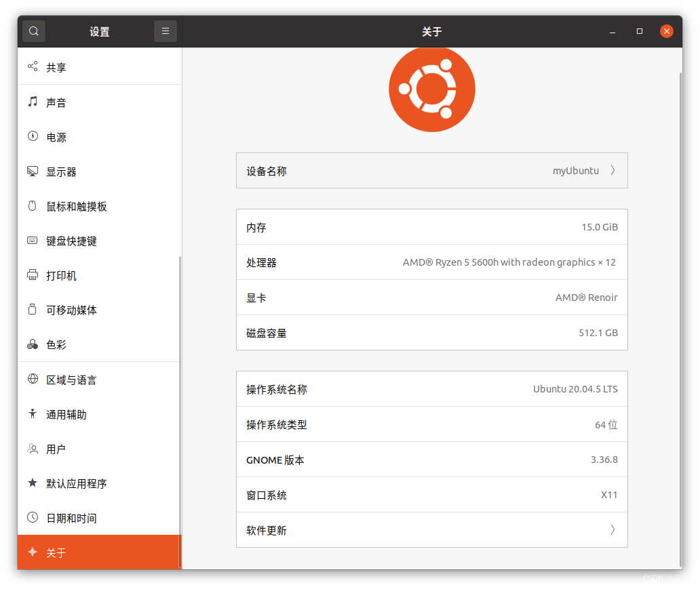Select the 用户 users icon
This screenshot has width=700, height=589.
click(32, 449)
